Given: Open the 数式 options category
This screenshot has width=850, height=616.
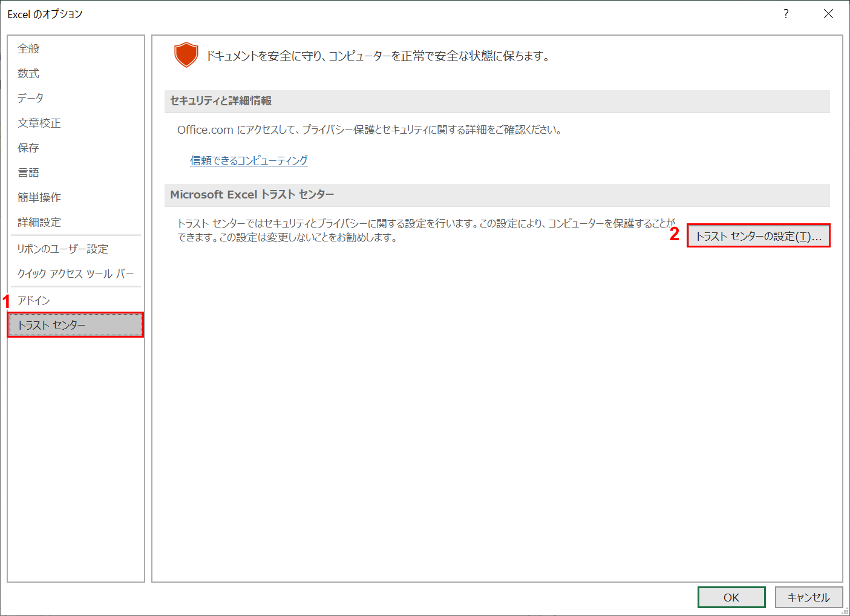Looking at the screenshot, I should coord(76,73).
